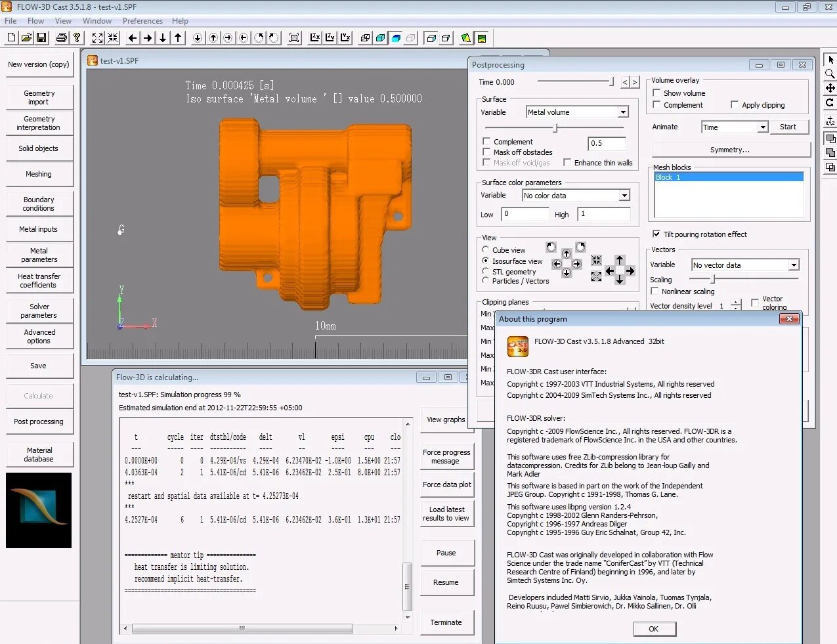The width and height of the screenshot is (837, 644).
Task: Click the zoom-in converging-arrows toolbar icon
Action: pos(113,38)
